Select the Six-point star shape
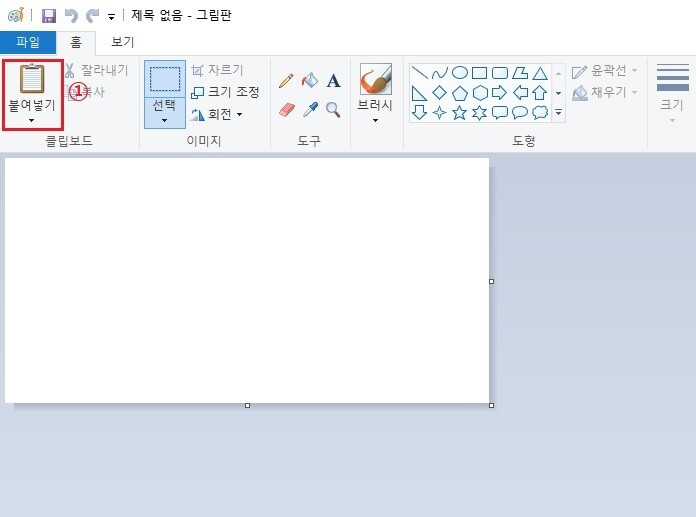The image size is (696, 517). point(479,113)
